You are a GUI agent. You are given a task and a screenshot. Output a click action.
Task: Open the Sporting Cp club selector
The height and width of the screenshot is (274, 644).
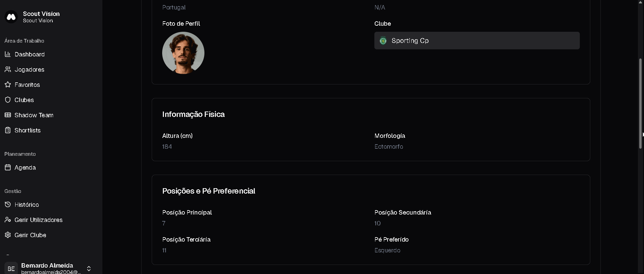coord(477,41)
